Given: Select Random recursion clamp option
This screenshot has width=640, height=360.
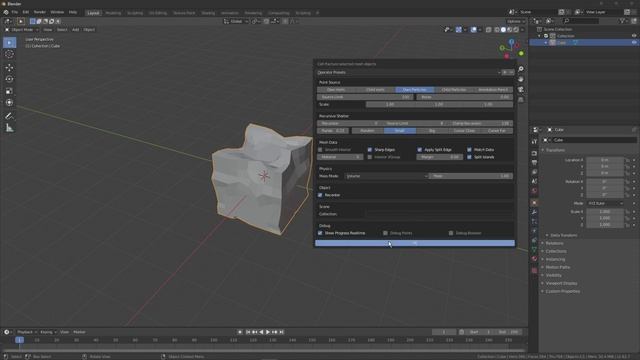Looking at the screenshot, I should (367, 131).
